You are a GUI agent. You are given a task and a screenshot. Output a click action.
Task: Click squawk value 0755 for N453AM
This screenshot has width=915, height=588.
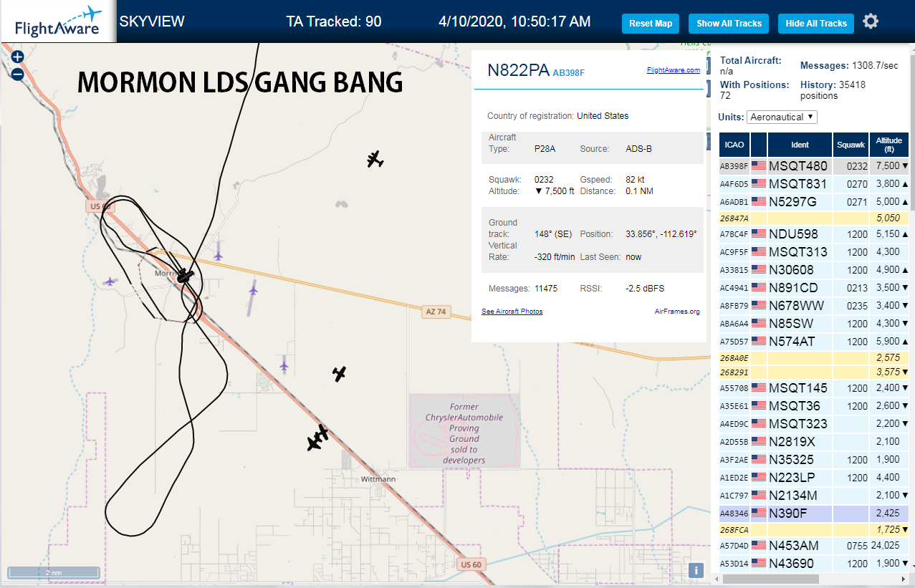pos(857,546)
